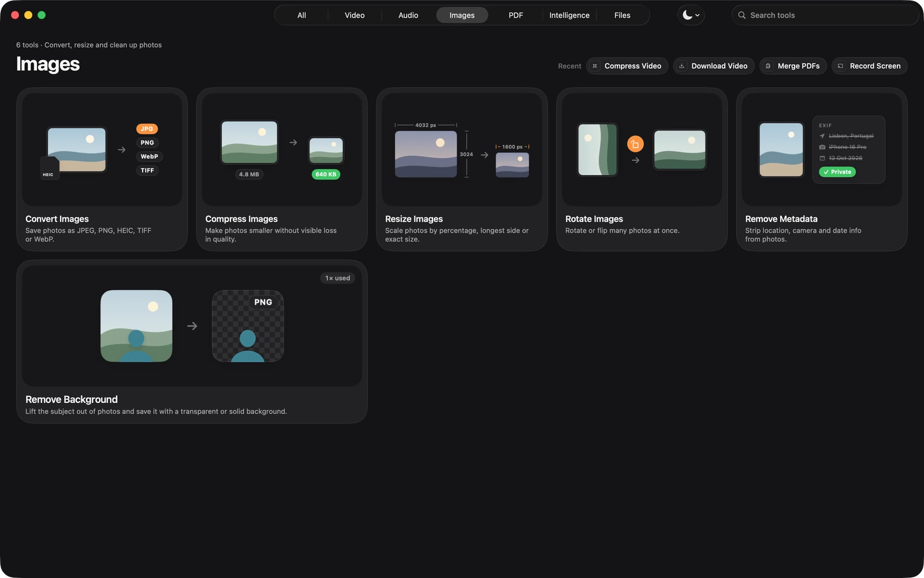Open the Resize Images illustration

point(462,149)
